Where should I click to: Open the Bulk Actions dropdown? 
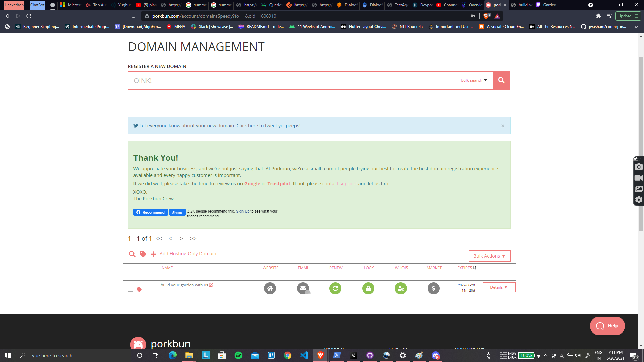coord(489,256)
